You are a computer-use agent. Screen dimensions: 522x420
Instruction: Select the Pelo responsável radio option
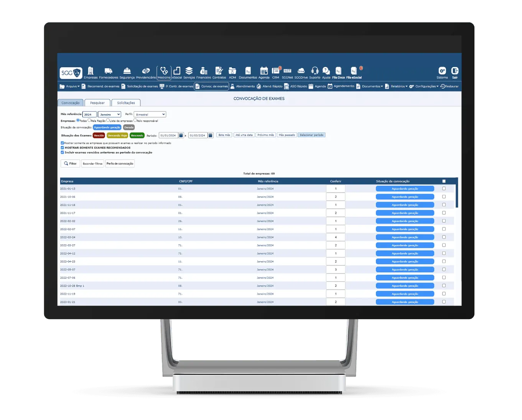coord(135,120)
